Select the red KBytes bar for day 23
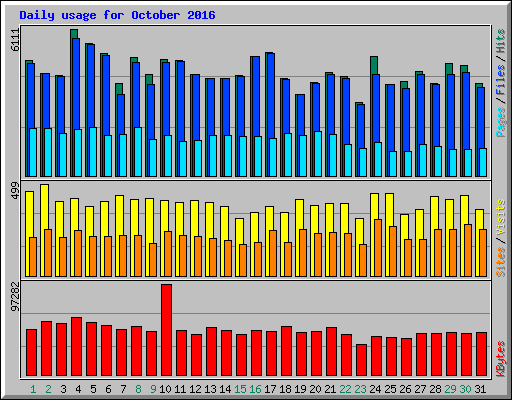Viewport: 512px width, 400px height. pyautogui.click(x=362, y=360)
